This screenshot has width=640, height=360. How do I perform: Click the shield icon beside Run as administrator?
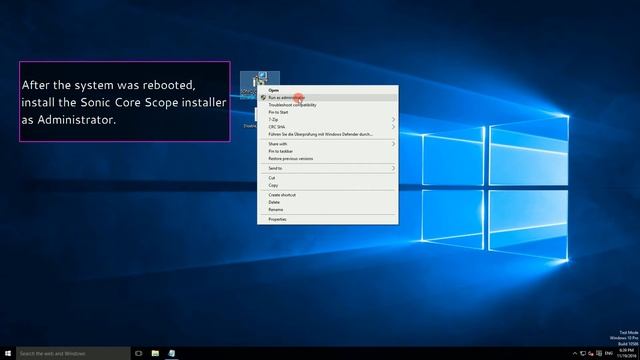point(263,98)
